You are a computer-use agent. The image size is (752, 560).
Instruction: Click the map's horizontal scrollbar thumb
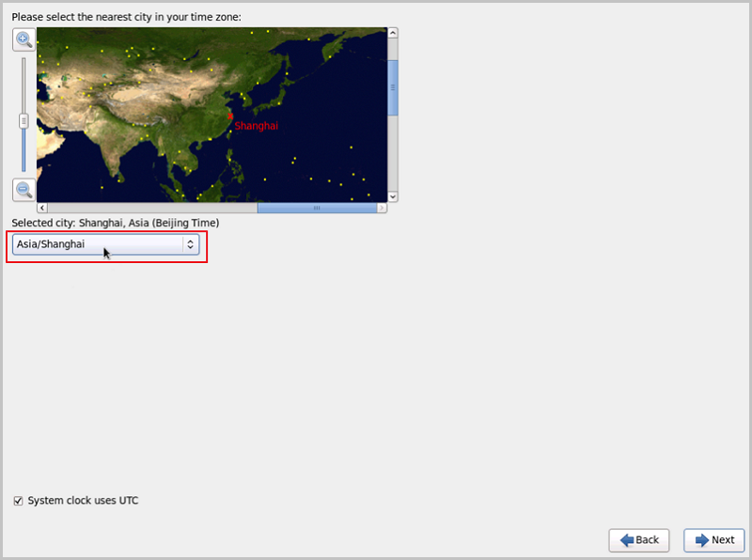click(316, 208)
